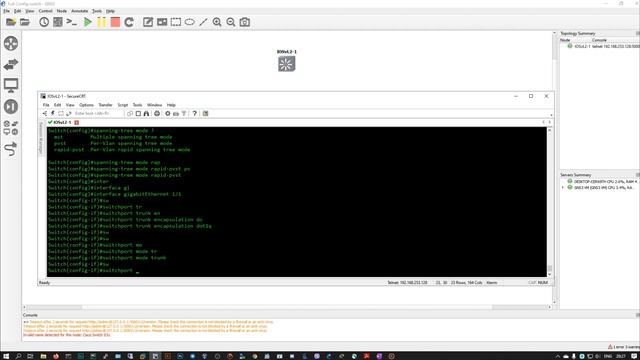Screen dimensions: 640x360
Task: Reload all nodes icon
Action: 129,22
